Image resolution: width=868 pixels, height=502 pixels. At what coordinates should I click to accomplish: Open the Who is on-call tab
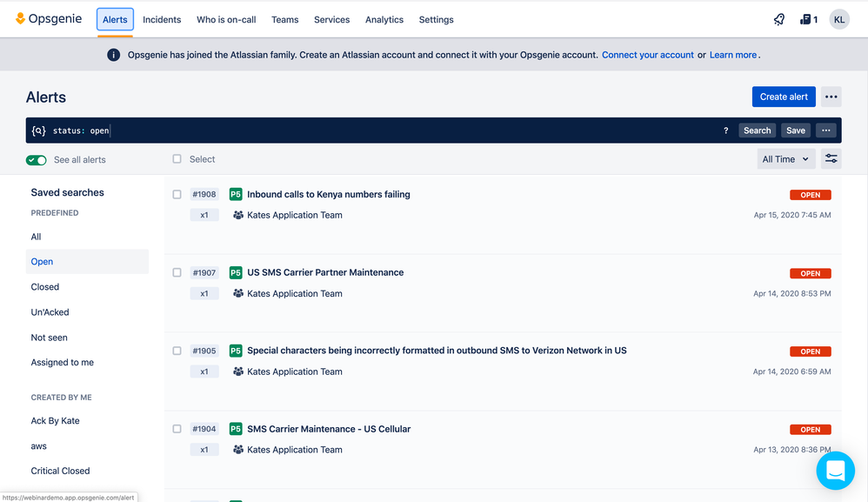[226, 19]
